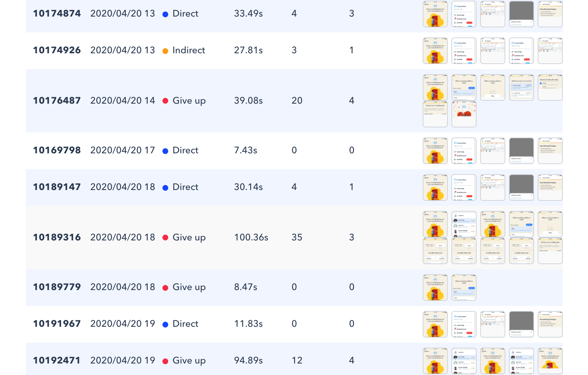Image resolution: width=588 pixels, height=375 pixels.
Task: Click 'Direct' label in row 10191967
Action: point(185,324)
